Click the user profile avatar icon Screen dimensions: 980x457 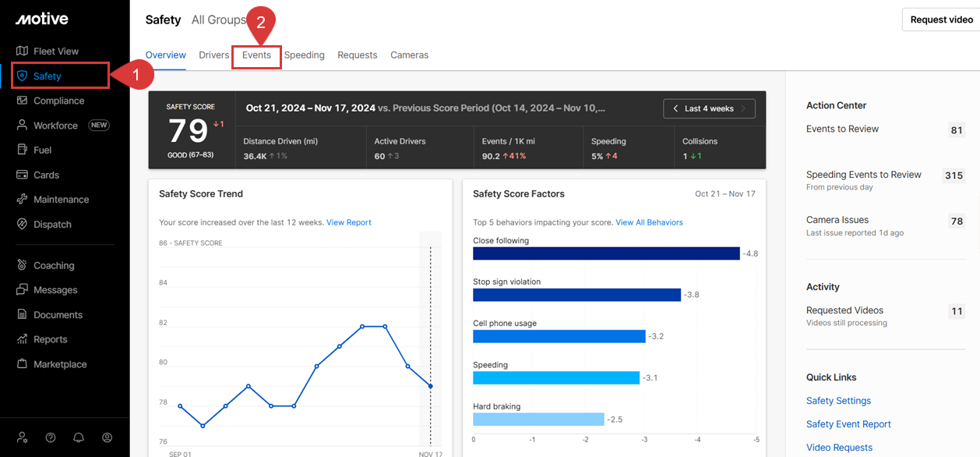[108, 438]
